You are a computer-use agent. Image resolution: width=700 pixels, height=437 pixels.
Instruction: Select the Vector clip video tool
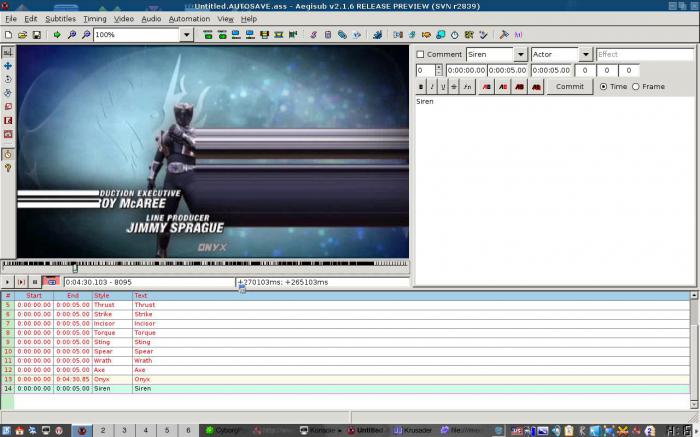pos(8,134)
